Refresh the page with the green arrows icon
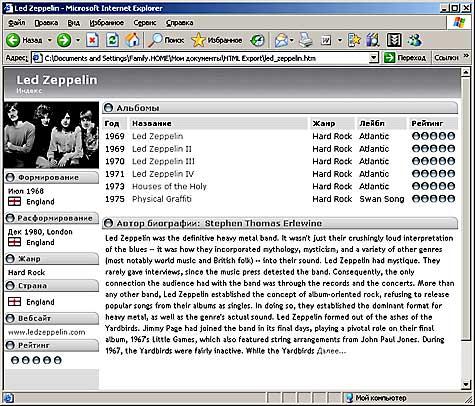Screen dimensions: 475x406 click(x=112, y=40)
